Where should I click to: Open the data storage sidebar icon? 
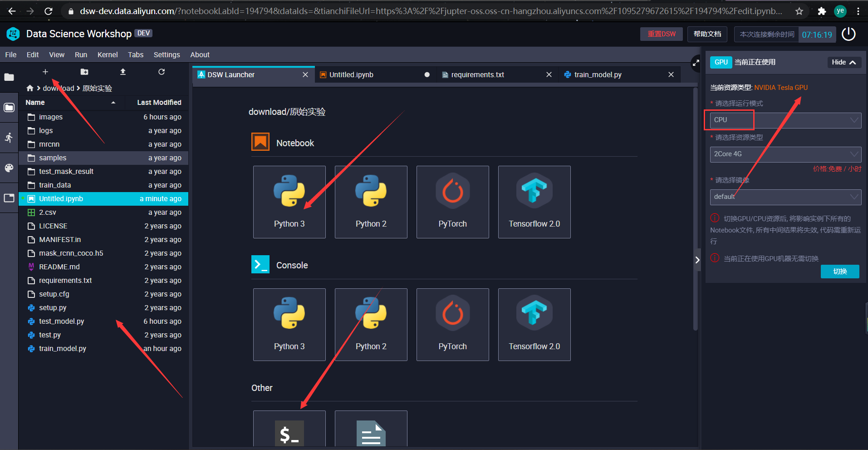point(9,108)
